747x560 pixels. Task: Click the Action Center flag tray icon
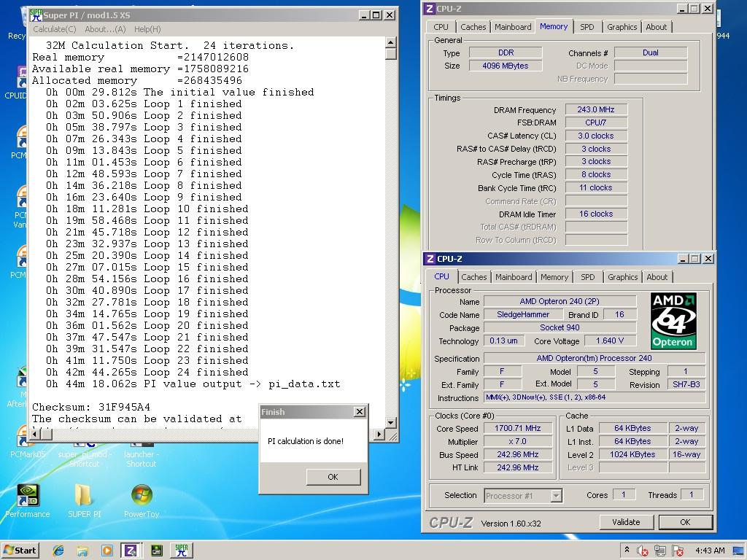678,551
